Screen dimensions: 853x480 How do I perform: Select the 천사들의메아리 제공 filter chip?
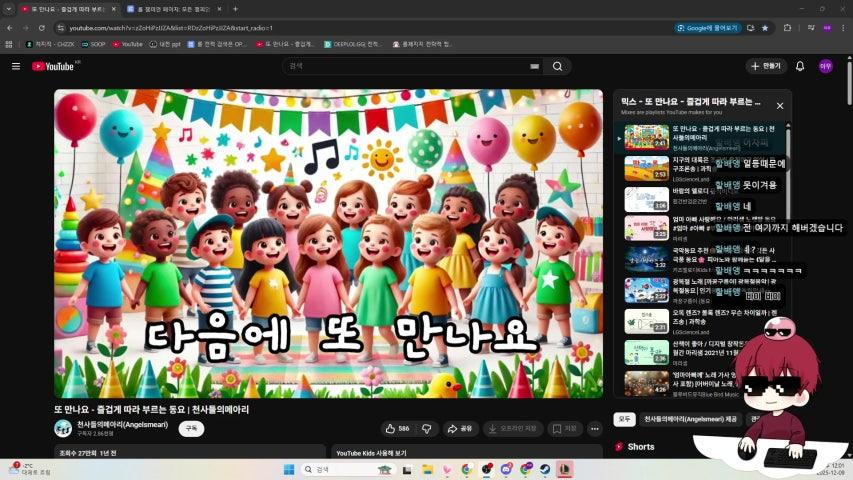click(x=690, y=419)
